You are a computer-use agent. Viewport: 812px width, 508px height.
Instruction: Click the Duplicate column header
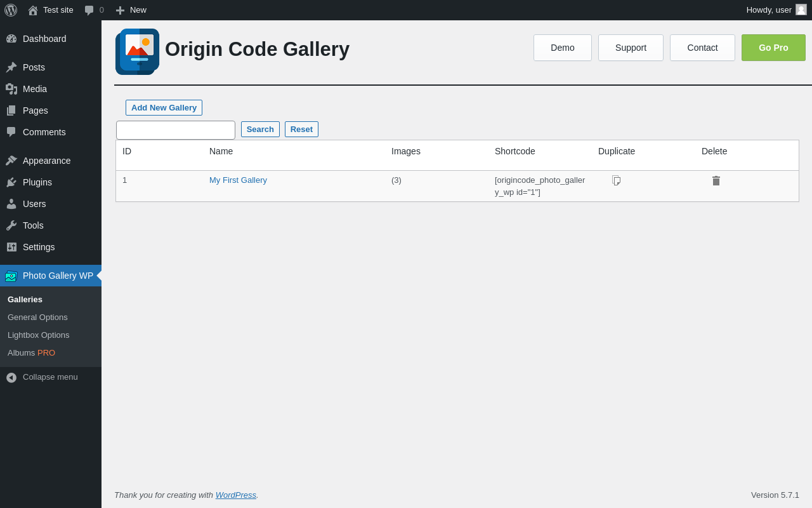617,151
